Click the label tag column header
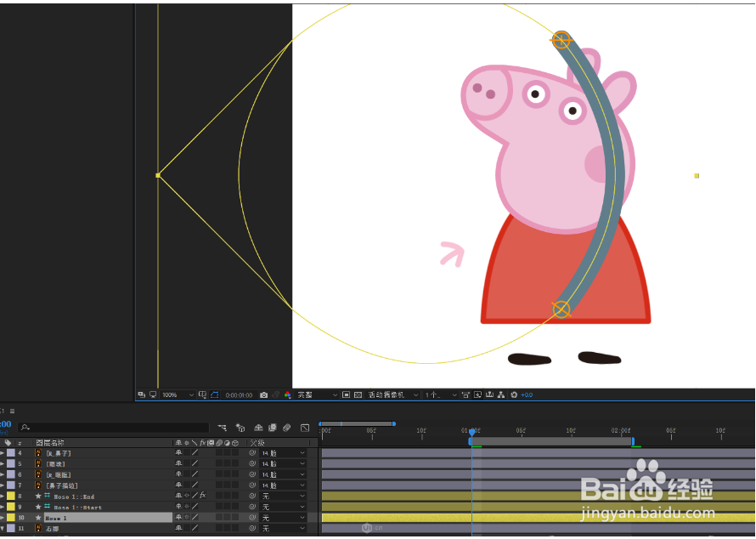Viewport: 756px width, 539px height. [8, 442]
